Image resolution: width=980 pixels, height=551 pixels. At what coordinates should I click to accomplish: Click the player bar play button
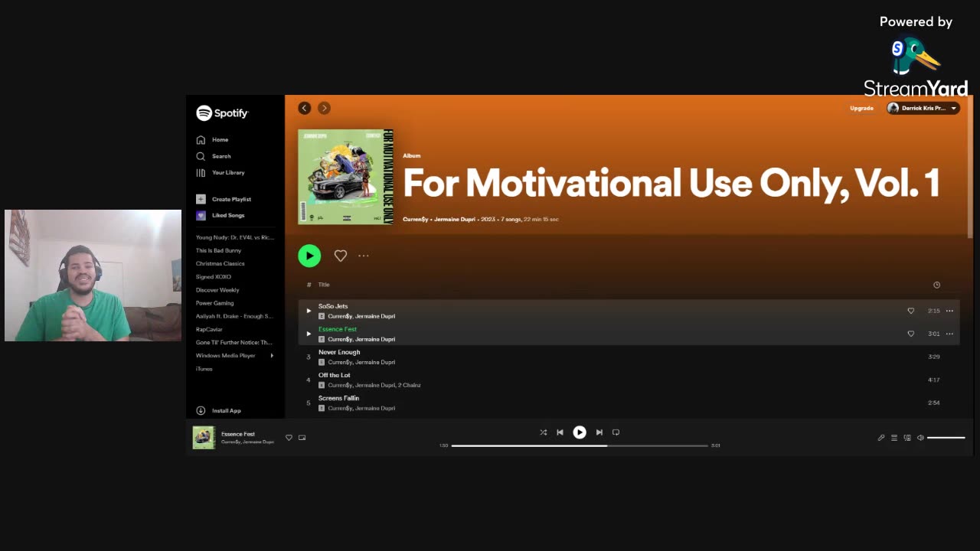click(x=580, y=432)
